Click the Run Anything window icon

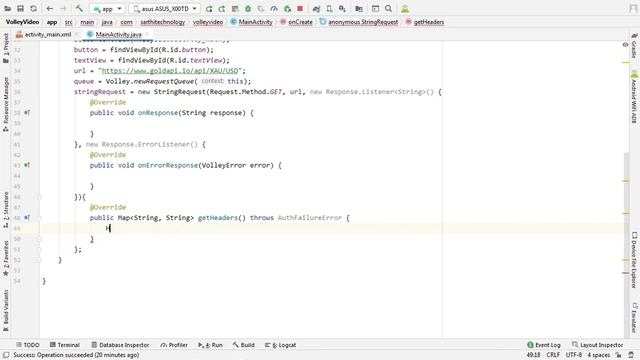(x=375, y=9)
